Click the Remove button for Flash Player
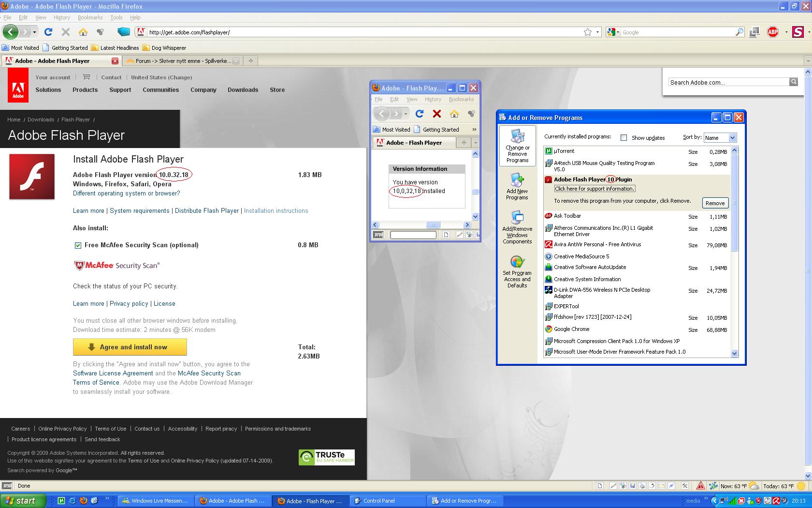Screen dimensions: 812x508 (x=715, y=203)
